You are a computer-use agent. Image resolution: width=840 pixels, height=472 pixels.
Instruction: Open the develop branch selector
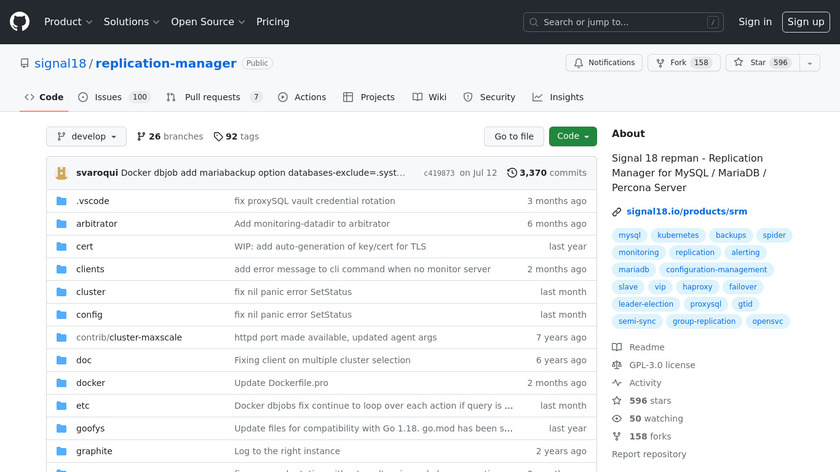click(x=86, y=137)
